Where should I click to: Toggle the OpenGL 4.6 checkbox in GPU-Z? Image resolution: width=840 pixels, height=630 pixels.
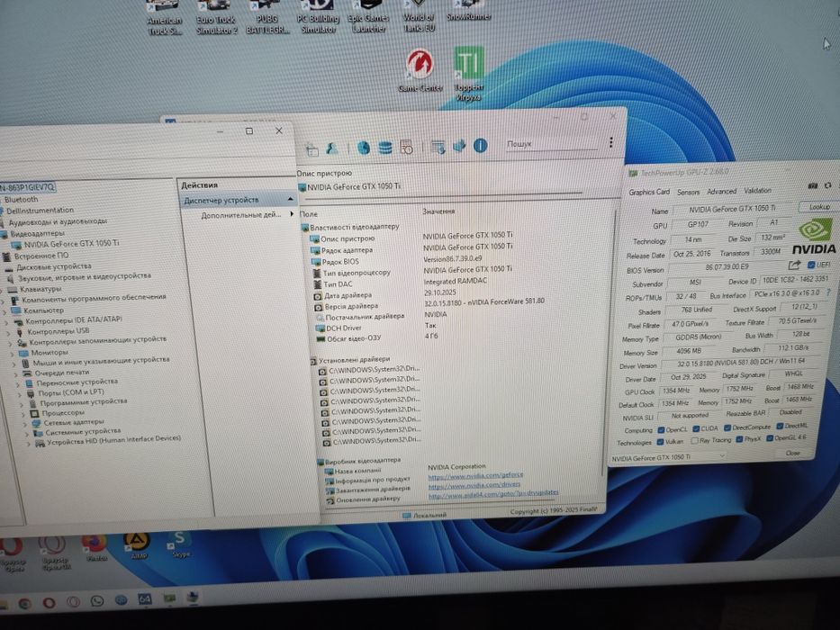click(770, 438)
